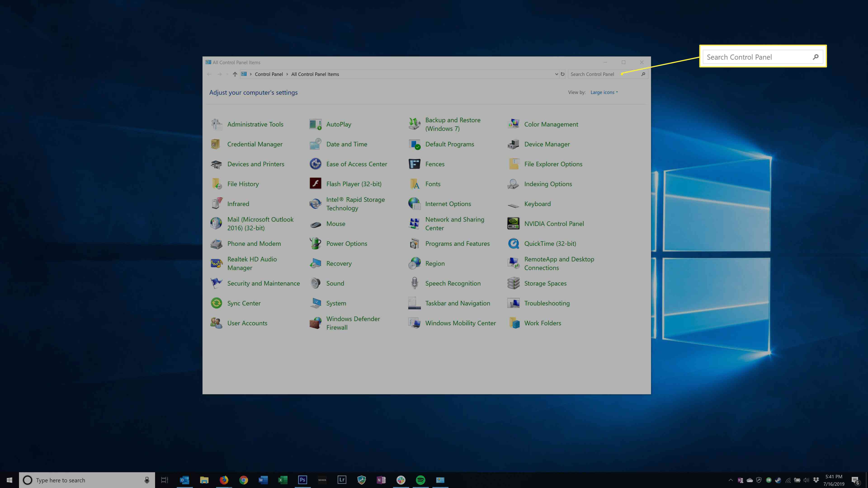Open the Administrative Tools icon
868x488 pixels.
tap(216, 124)
